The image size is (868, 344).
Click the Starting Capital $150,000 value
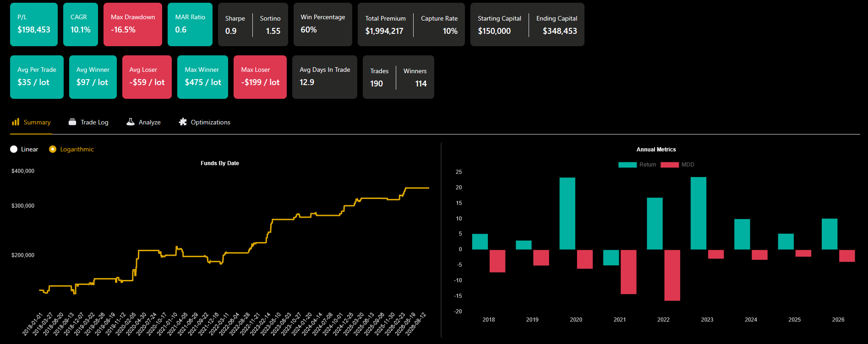point(494,31)
